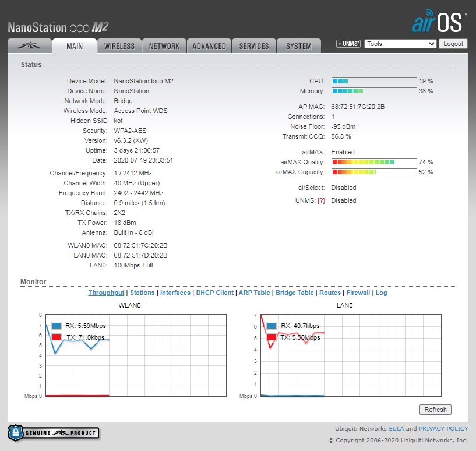
Task: Click the airOS logo
Action: pyautogui.click(x=439, y=20)
